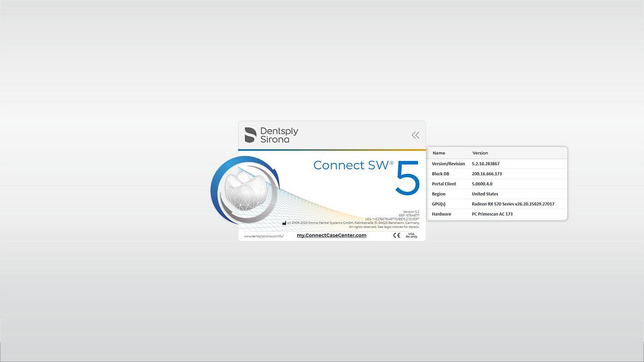Click the Name column header
The height and width of the screenshot is (362, 644).
438,153
